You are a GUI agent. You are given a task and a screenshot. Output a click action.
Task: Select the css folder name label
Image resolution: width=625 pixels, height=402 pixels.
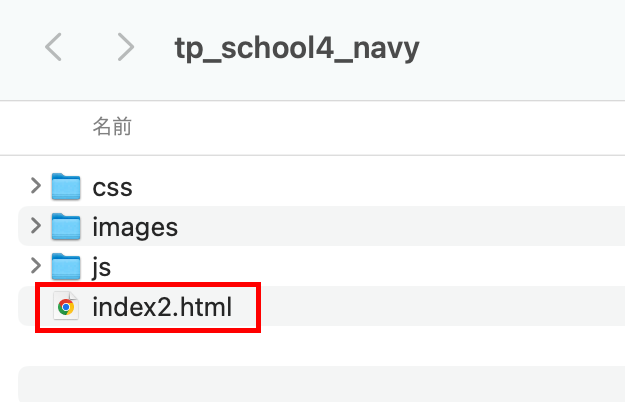click(x=112, y=187)
